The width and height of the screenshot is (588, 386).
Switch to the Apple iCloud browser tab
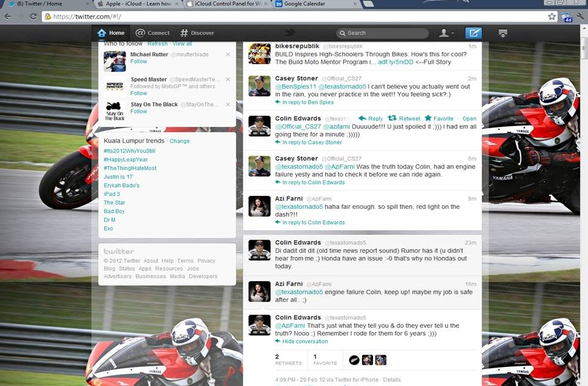138,4
